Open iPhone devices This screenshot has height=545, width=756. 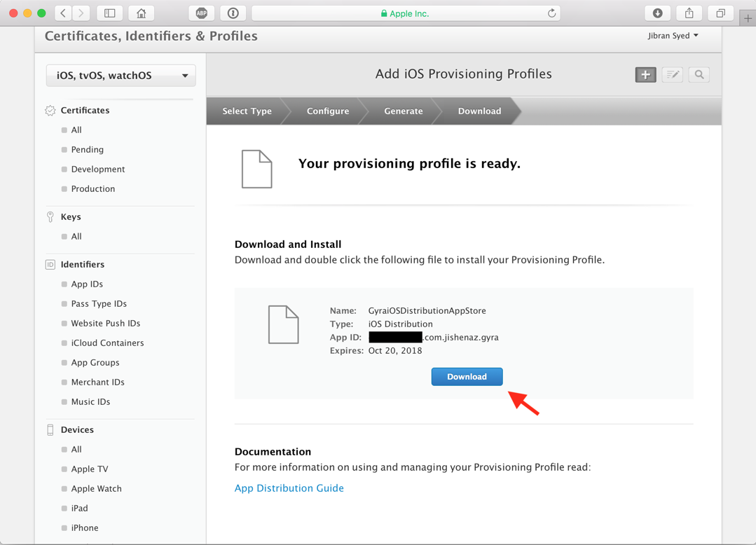point(85,528)
